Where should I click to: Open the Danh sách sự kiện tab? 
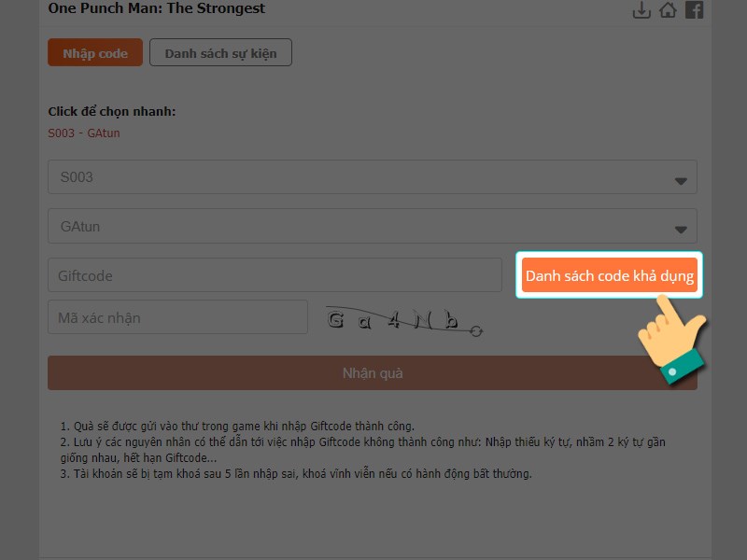[x=220, y=53]
